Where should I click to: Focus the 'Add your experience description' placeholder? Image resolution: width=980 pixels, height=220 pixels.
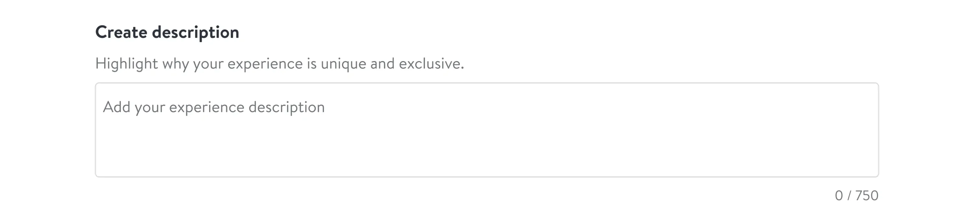click(x=213, y=107)
